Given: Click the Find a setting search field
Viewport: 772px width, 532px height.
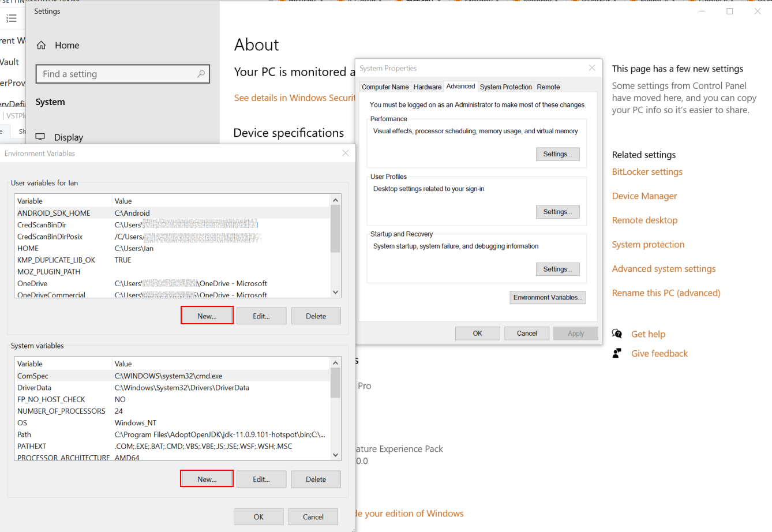Looking at the screenshot, I should (122, 74).
